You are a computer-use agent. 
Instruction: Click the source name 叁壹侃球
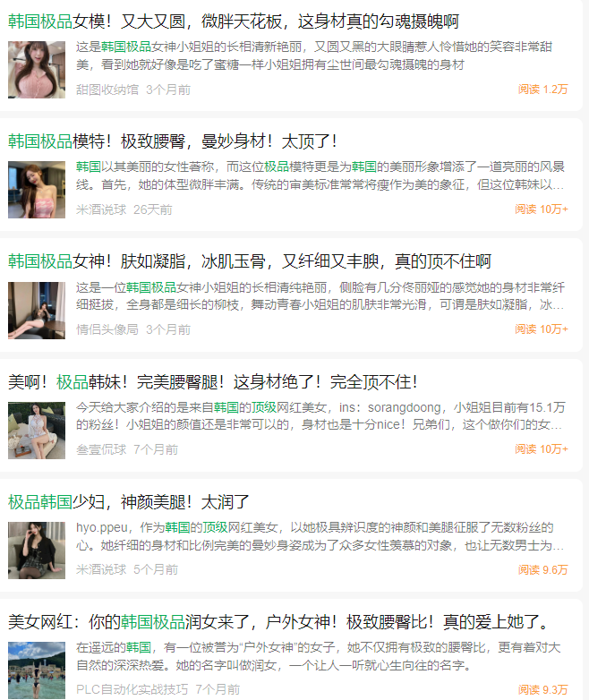coord(101,449)
